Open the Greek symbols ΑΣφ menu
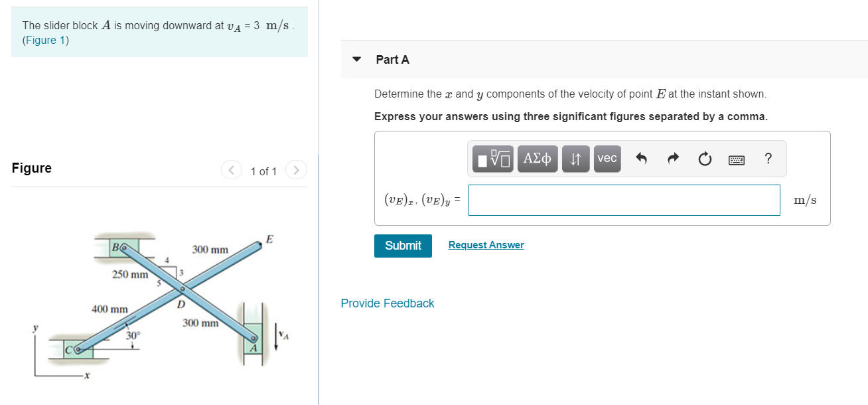868x405 pixels. click(538, 159)
